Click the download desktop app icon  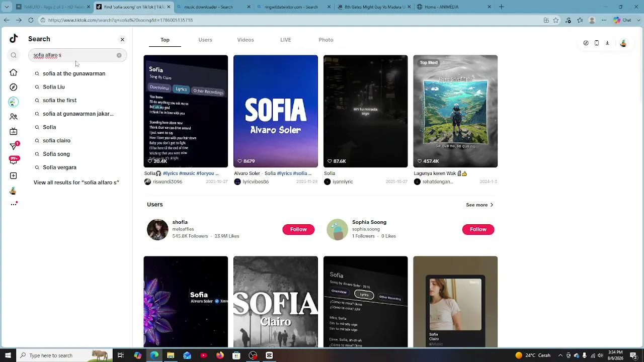[x=607, y=43]
